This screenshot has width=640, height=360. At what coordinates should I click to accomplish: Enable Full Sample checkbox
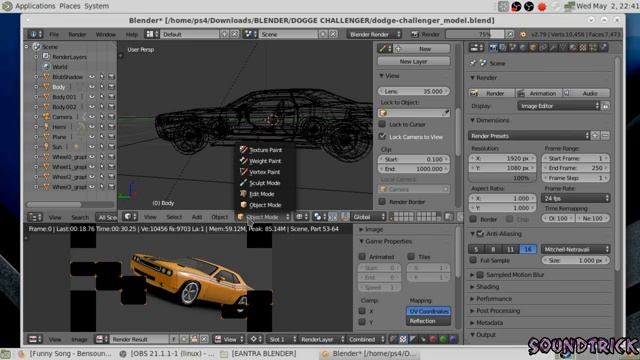click(x=473, y=260)
